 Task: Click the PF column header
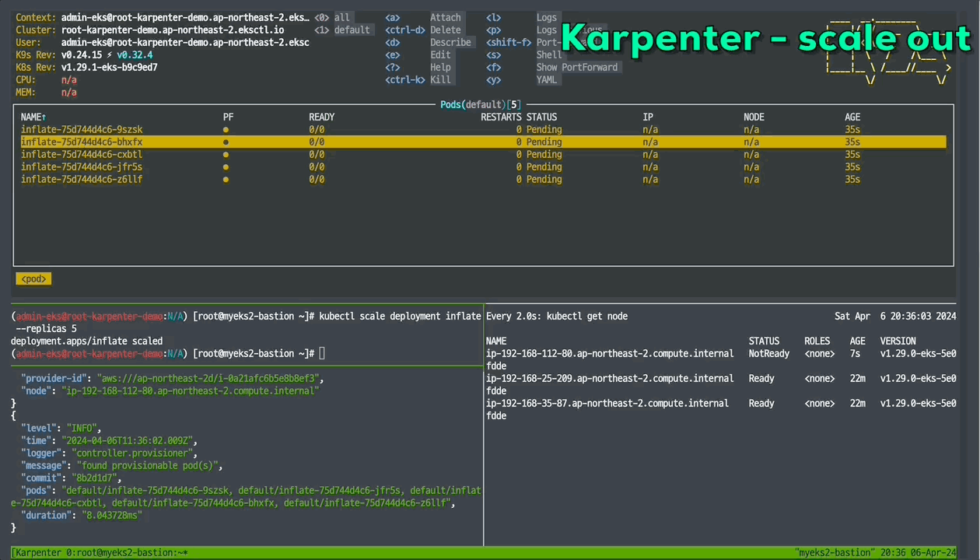point(228,117)
